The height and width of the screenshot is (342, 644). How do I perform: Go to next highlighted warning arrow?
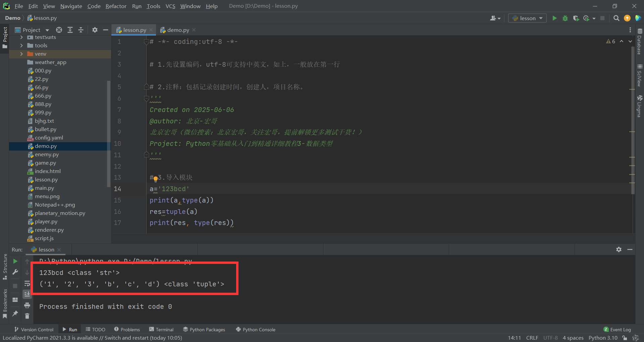click(x=630, y=41)
